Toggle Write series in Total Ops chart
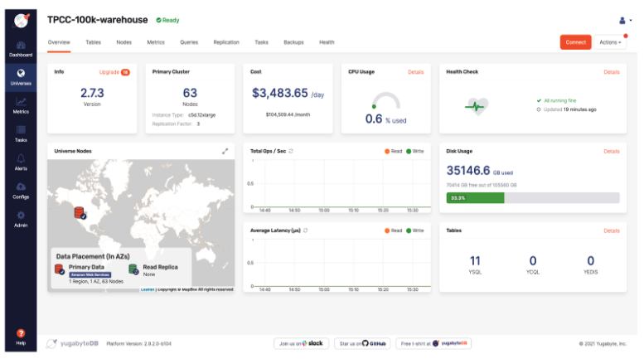 (414, 151)
